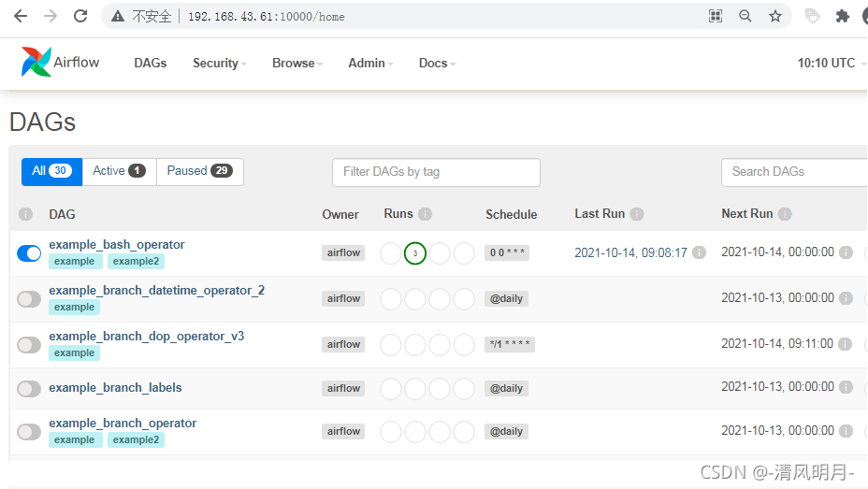Select the All 30 filter tab
Image resolution: width=868 pixels, height=489 pixels.
(52, 171)
